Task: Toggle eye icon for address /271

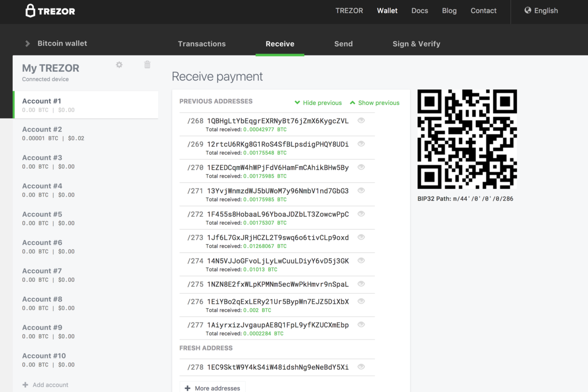Action: point(361,190)
